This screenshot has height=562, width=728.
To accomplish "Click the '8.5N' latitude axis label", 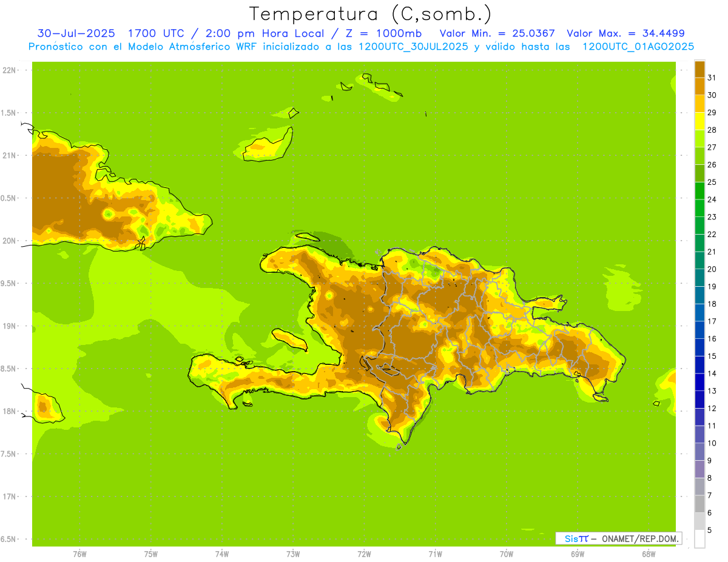I will click(9, 369).
